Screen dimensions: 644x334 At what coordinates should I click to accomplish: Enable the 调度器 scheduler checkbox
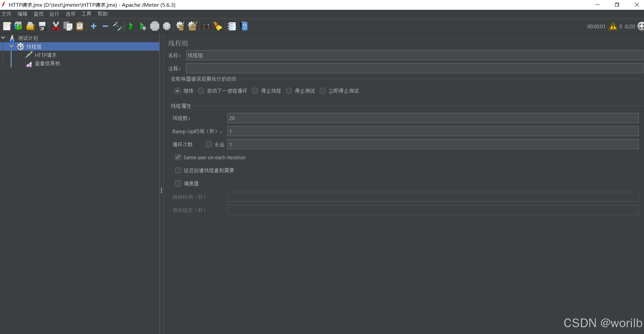click(x=178, y=183)
